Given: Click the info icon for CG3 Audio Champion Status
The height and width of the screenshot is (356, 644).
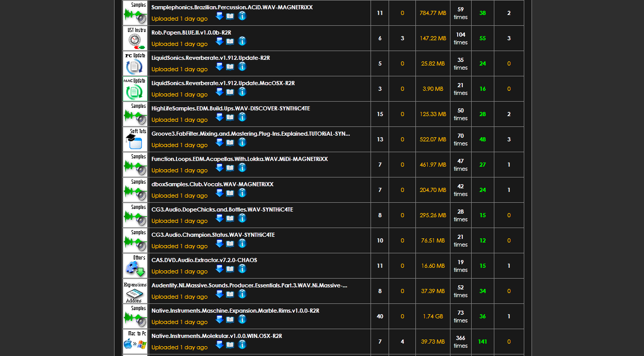Looking at the screenshot, I should point(242,244).
